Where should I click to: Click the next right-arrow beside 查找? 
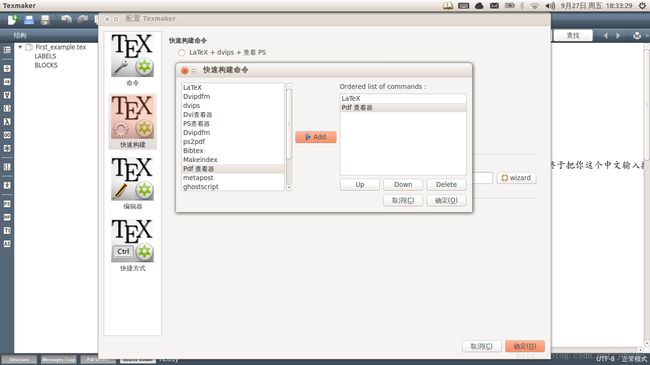pyautogui.click(x=618, y=36)
